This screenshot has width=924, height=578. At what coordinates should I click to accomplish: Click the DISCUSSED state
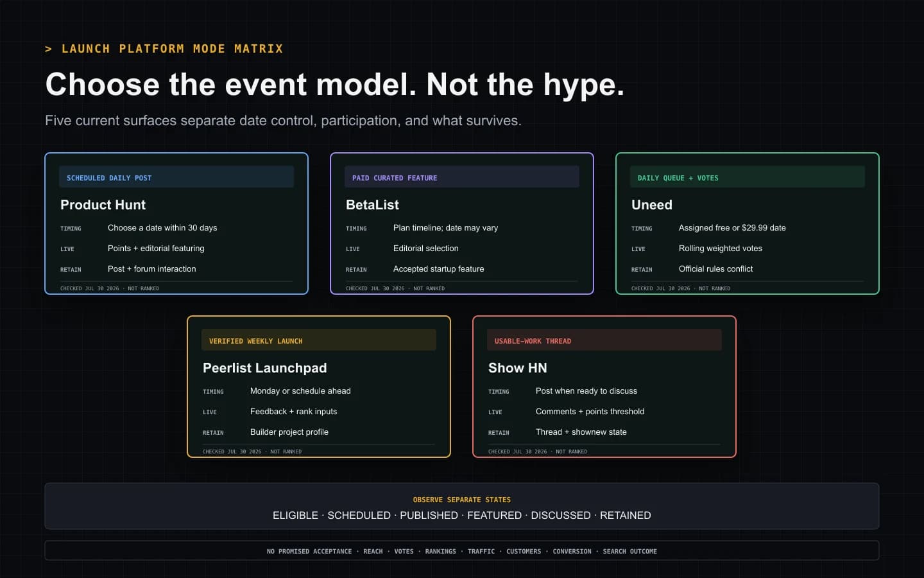coord(561,516)
